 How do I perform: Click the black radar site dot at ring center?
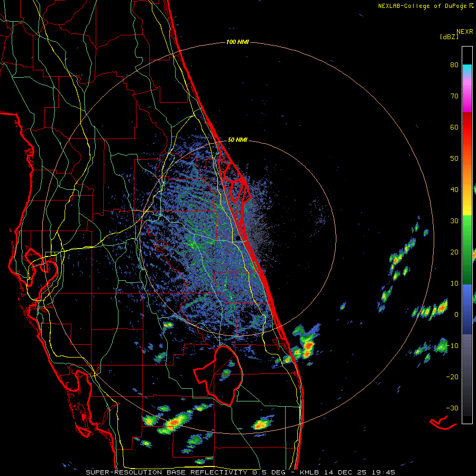(237, 239)
